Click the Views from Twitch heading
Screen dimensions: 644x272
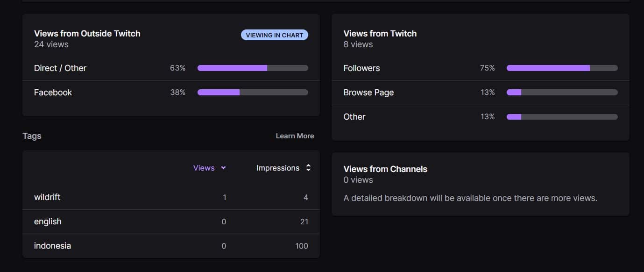[380, 33]
